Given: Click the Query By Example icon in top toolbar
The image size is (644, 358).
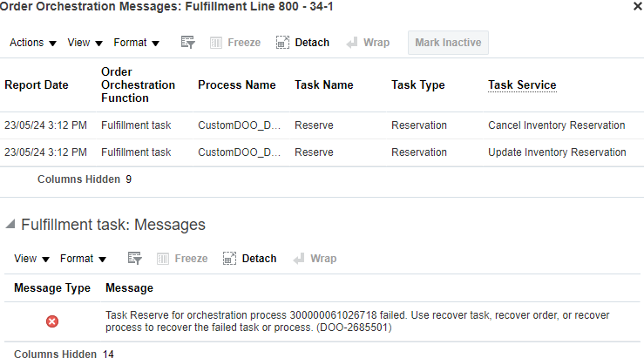Looking at the screenshot, I should pos(188,43).
